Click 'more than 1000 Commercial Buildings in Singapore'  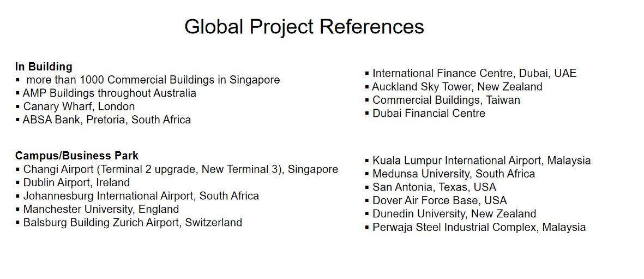pos(153,80)
